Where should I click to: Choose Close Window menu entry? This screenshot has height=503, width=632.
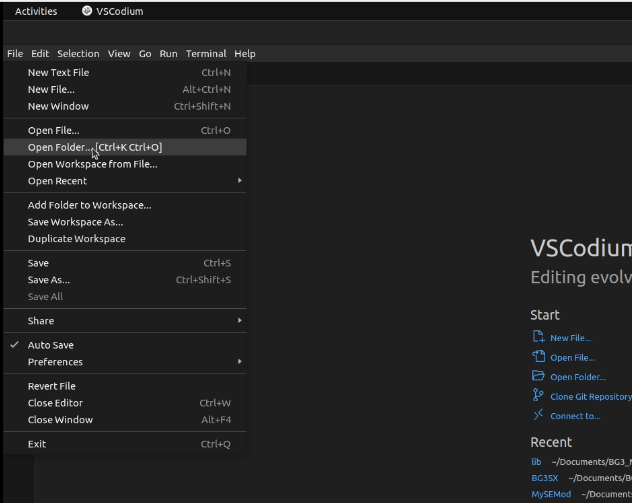(125, 420)
